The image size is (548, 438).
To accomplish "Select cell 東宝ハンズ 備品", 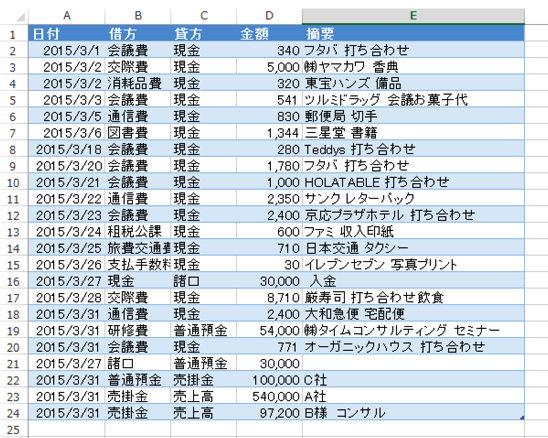I will 413,84.
